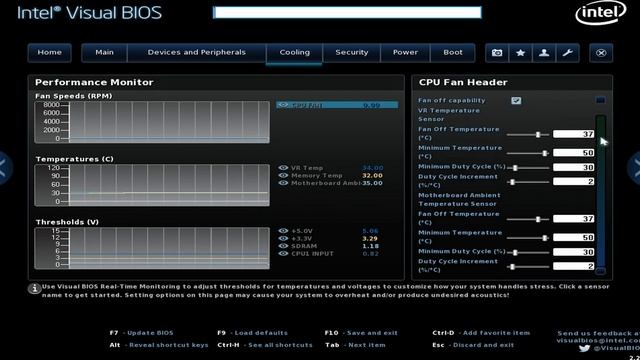This screenshot has height=360, width=640.
Task: Go to next page with right arrow
Action: point(635,168)
